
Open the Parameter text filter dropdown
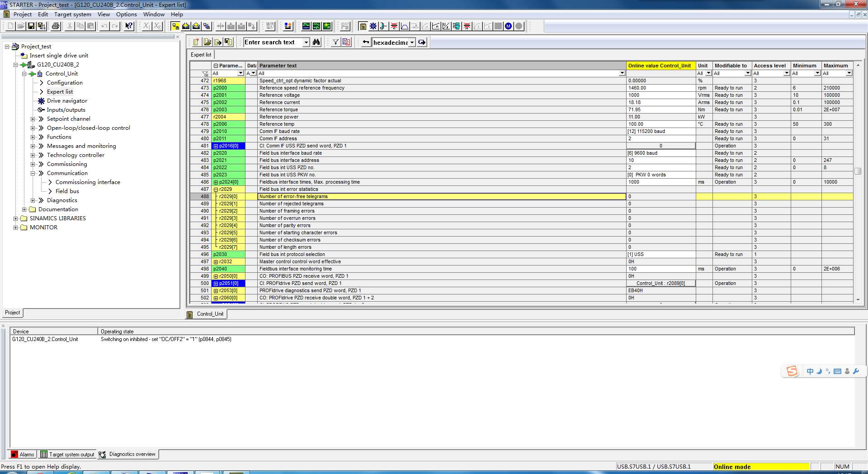point(622,73)
